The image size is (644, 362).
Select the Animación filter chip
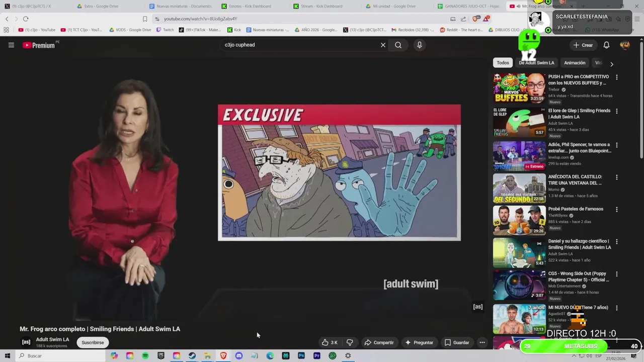(x=575, y=63)
